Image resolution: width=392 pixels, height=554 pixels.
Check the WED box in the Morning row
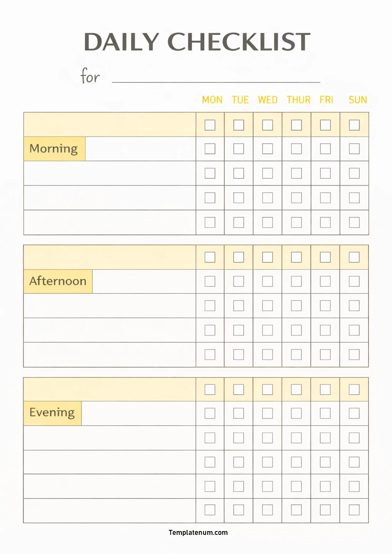tap(268, 149)
